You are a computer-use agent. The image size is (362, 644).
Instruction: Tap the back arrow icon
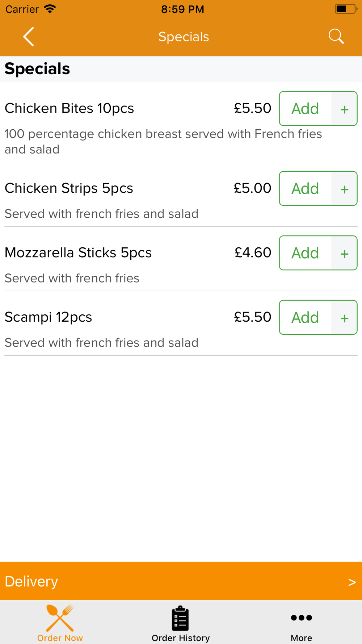click(x=29, y=37)
